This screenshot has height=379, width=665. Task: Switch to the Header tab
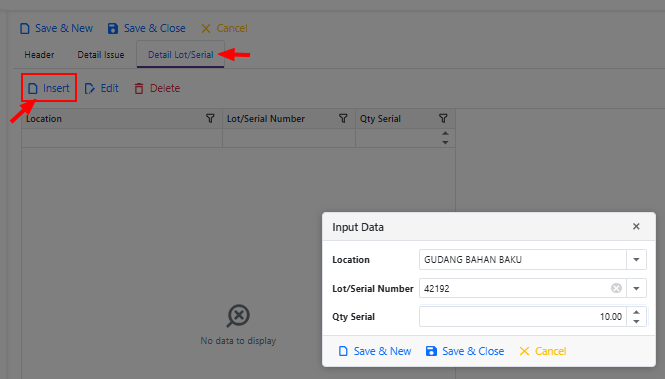(x=39, y=55)
